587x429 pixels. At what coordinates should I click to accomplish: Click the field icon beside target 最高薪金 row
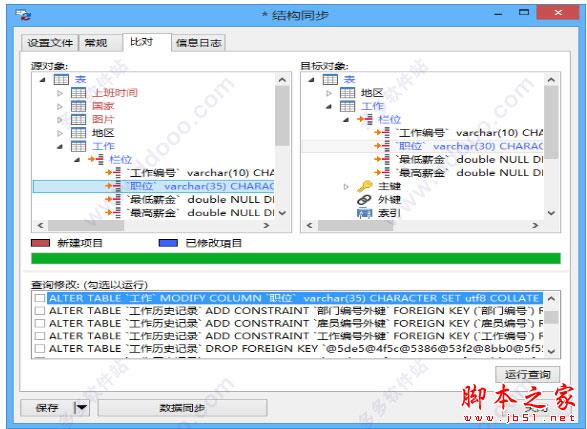[382, 173]
